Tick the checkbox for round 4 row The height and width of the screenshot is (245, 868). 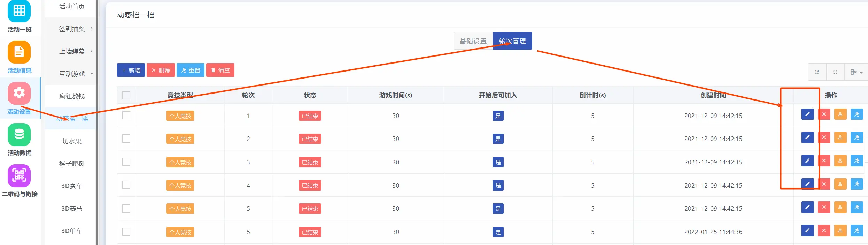coord(126,185)
